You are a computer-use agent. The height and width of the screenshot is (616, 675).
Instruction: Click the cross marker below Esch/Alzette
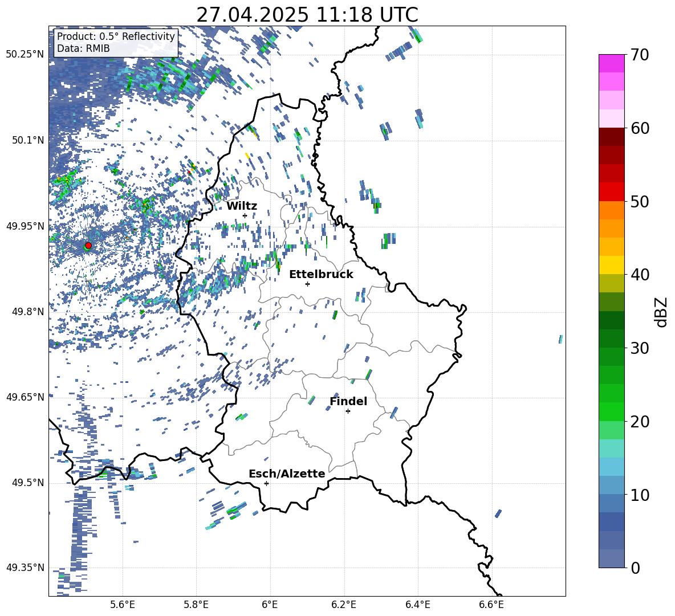pos(266,483)
